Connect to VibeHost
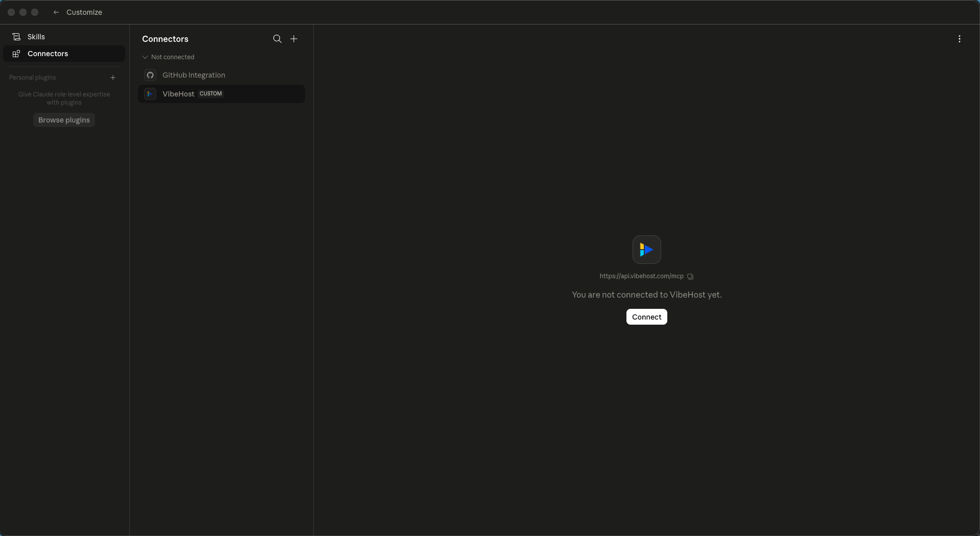 click(647, 317)
